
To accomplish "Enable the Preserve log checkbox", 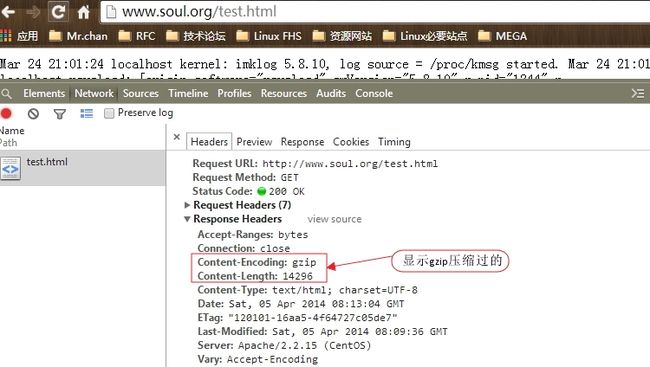I will pos(109,113).
